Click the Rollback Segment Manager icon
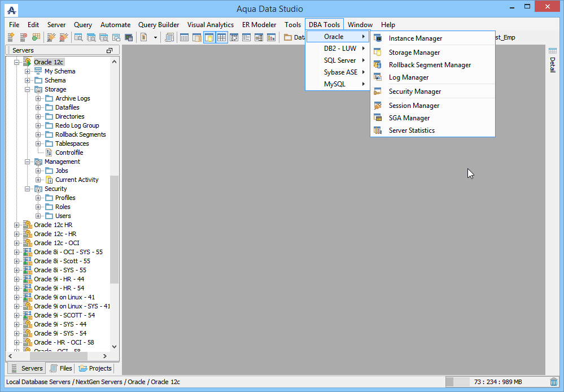 pyautogui.click(x=377, y=65)
